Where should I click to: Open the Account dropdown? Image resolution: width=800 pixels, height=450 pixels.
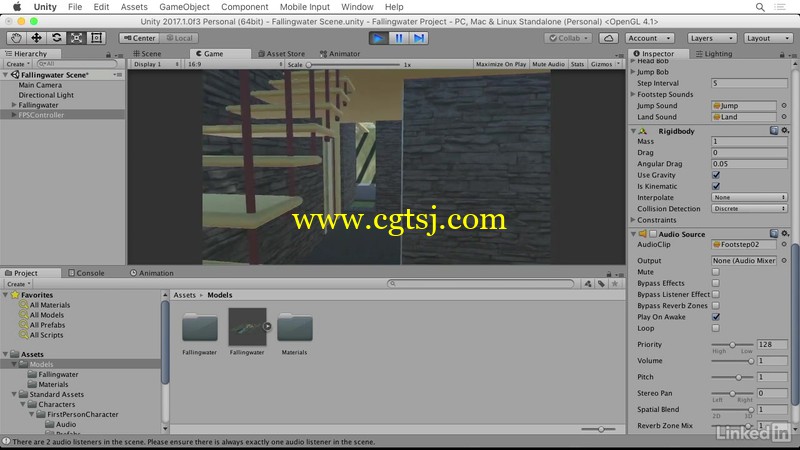(649, 38)
